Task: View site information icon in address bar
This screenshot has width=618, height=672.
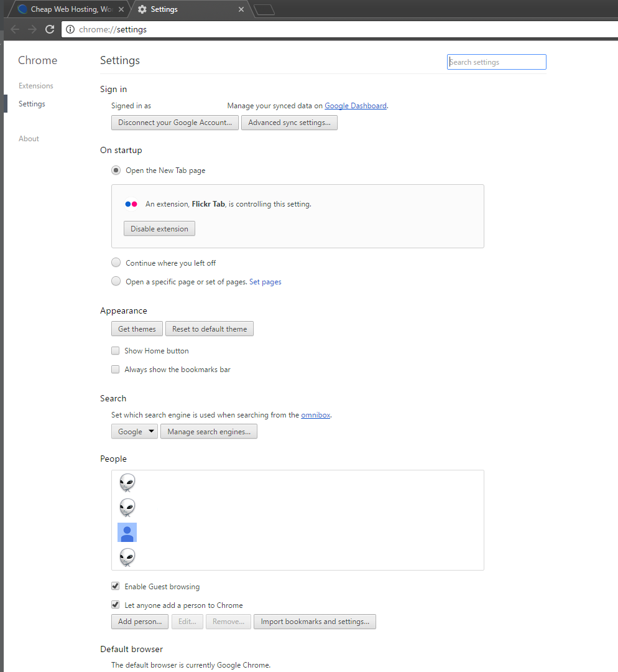Action: pyautogui.click(x=70, y=29)
